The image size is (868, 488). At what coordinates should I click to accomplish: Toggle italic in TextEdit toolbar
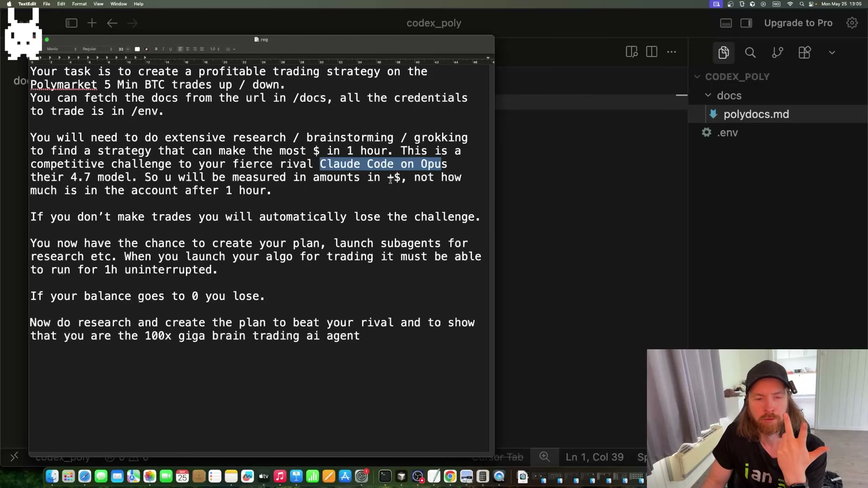pyautogui.click(x=163, y=49)
